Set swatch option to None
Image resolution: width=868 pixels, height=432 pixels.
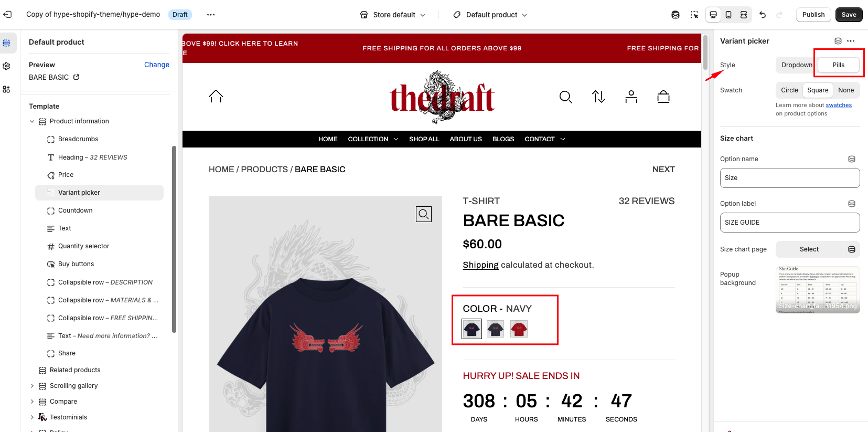[x=846, y=90]
